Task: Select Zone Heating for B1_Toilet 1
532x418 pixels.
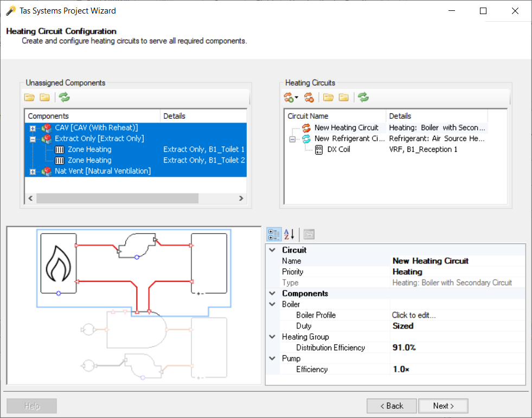Action: point(89,150)
